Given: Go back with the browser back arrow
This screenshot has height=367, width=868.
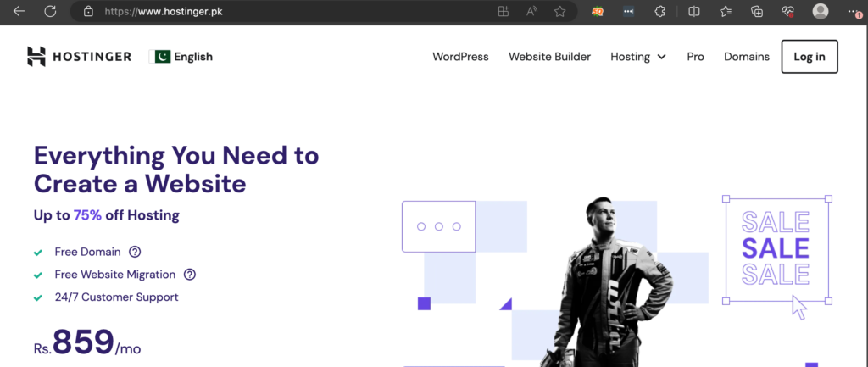Looking at the screenshot, I should click(x=19, y=11).
